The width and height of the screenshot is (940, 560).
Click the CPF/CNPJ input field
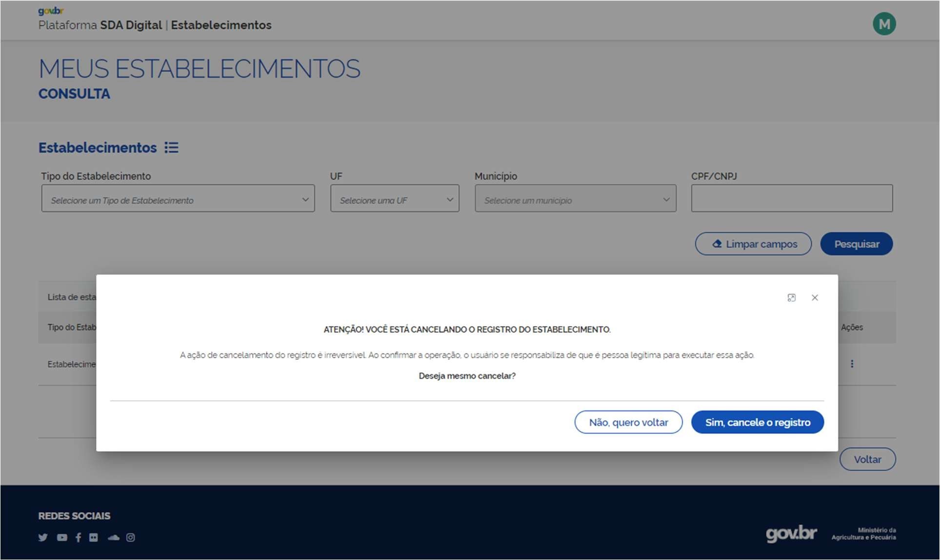[x=791, y=198]
